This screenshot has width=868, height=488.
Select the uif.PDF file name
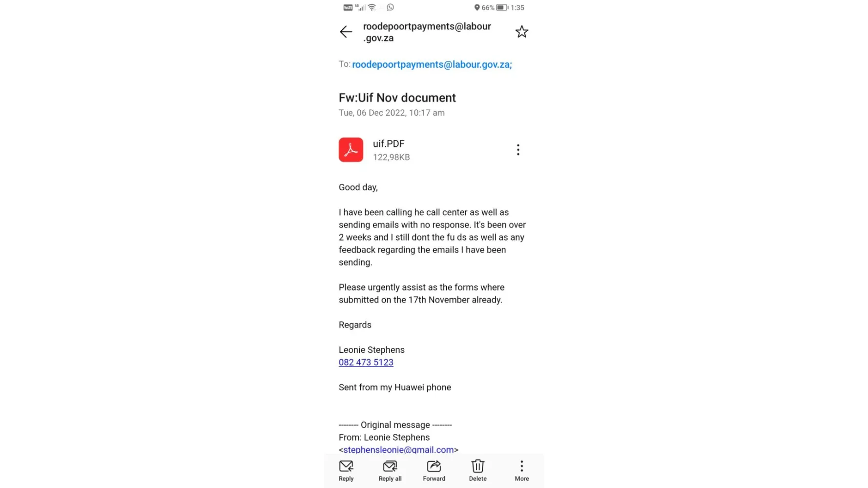[x=389, y=144]
